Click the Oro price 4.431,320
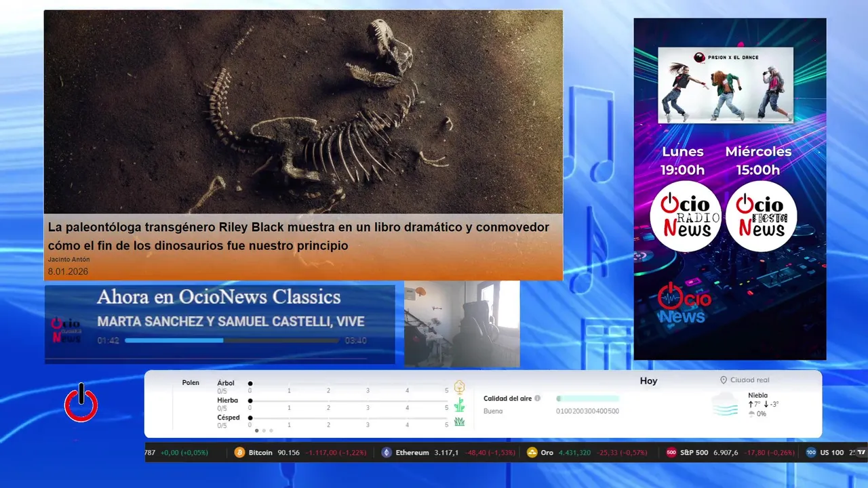The height and width of the screenshot is (488, 868). [574, 453]
